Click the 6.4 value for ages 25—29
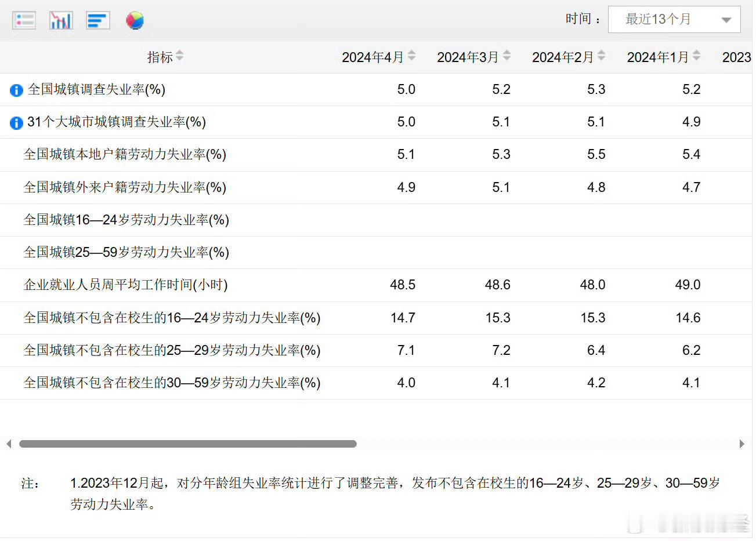Screen dimensions: 756x541 596,350
